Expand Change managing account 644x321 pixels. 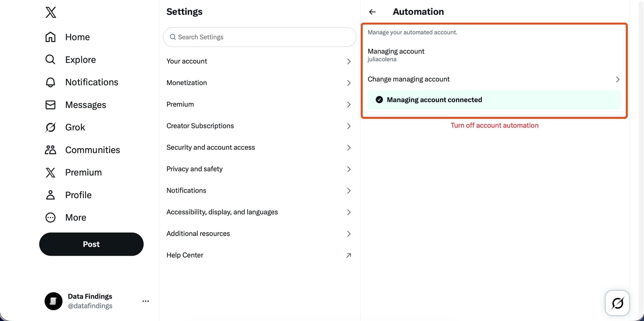[494, 79]
